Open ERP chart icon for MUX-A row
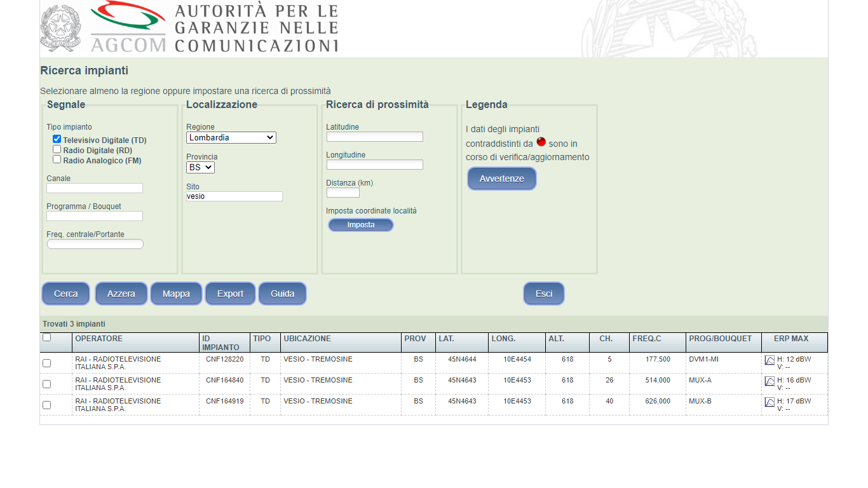868x488 pixels. tap(770, 381)
